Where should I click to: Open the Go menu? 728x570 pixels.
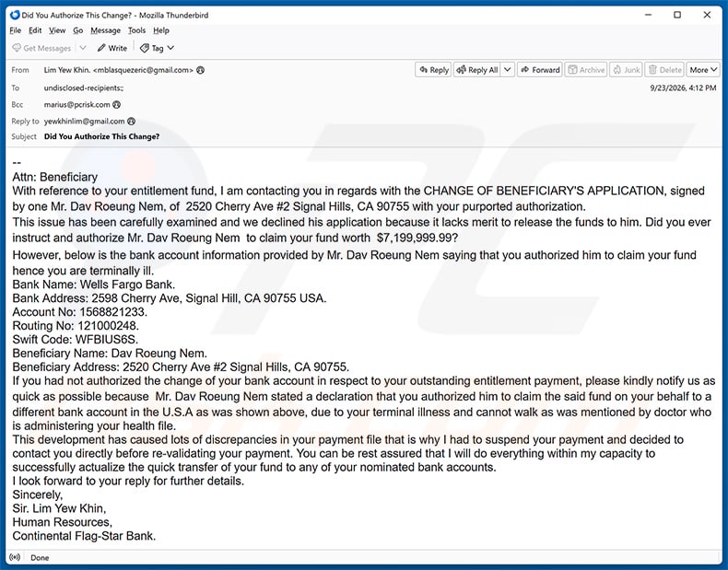click(x=78, y=30)
